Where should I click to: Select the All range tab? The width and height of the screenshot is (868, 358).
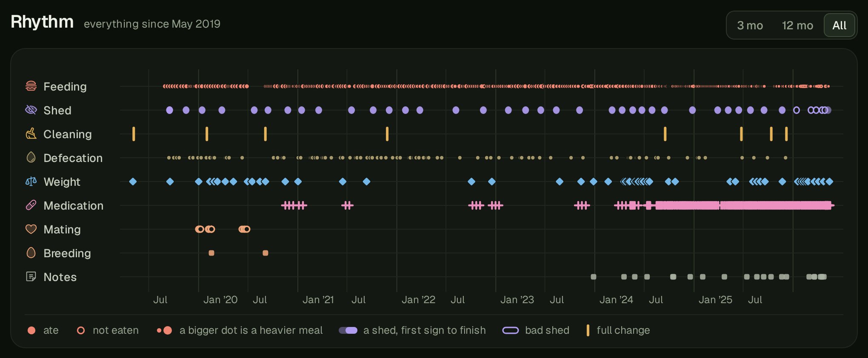tap(839, 26)
